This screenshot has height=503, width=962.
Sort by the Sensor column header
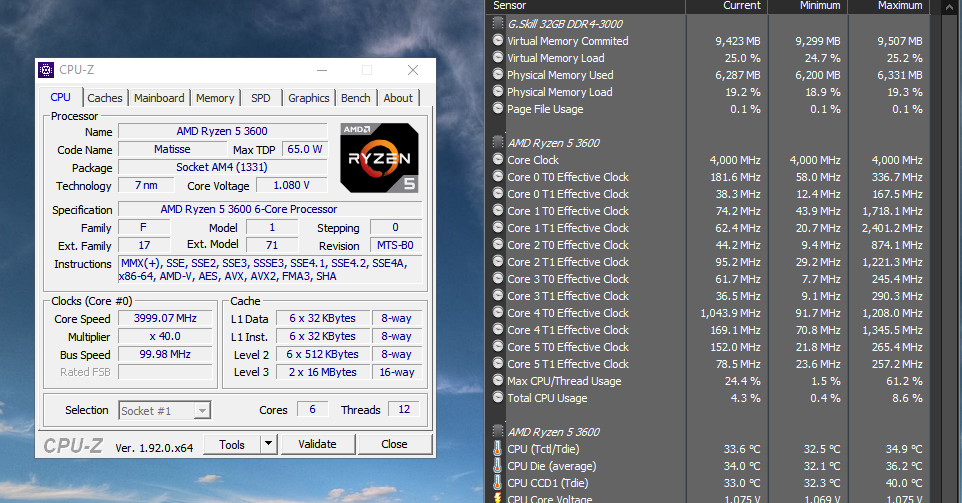[x=587, y=6]
